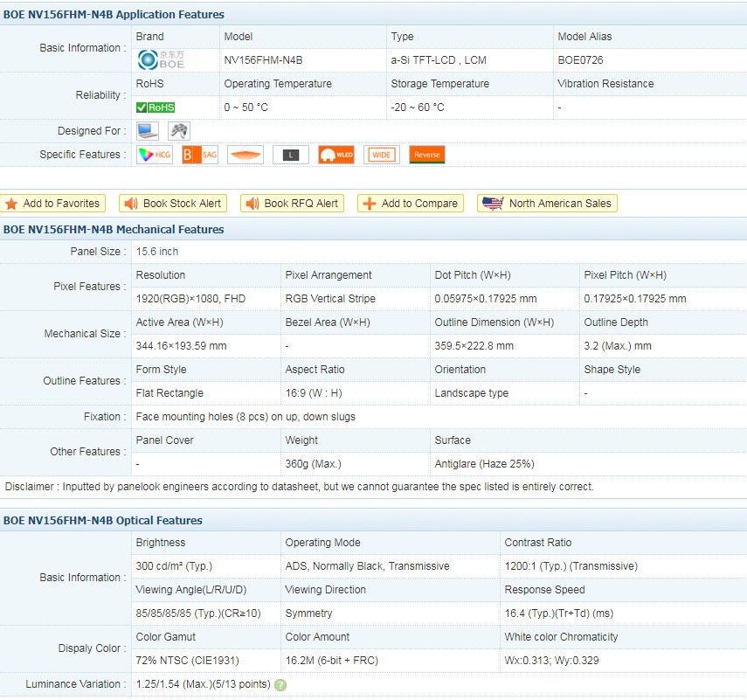This screenshot has height=700, width=747.
Task: Click the surface value 'Antiglare (Haze 25%)'
Action: coord(485,464)
